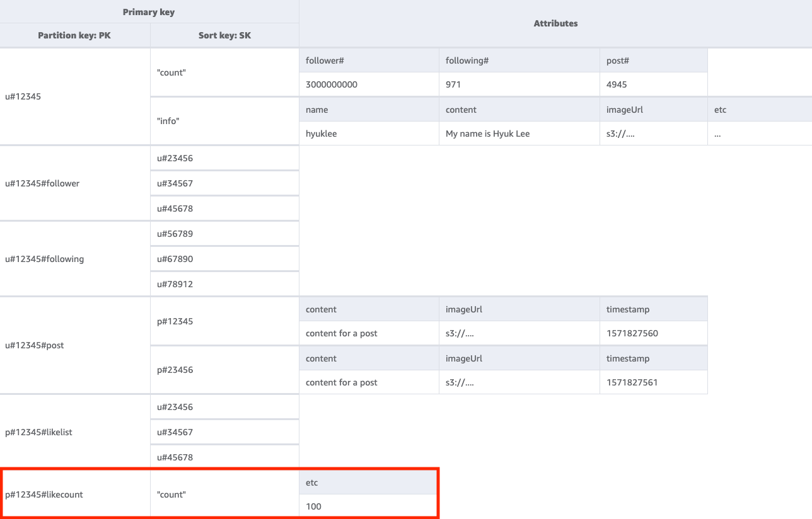Image resolution: width=812 pixels, height=519 pixels.
Task: Click the sort key u#67890
Action: pyautogui.click(x=175, y=259)
